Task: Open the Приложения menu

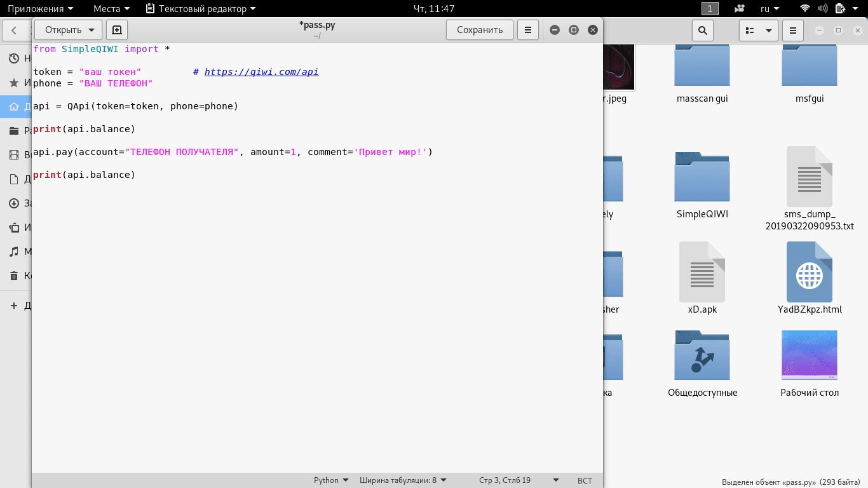Action: point(40,9)
